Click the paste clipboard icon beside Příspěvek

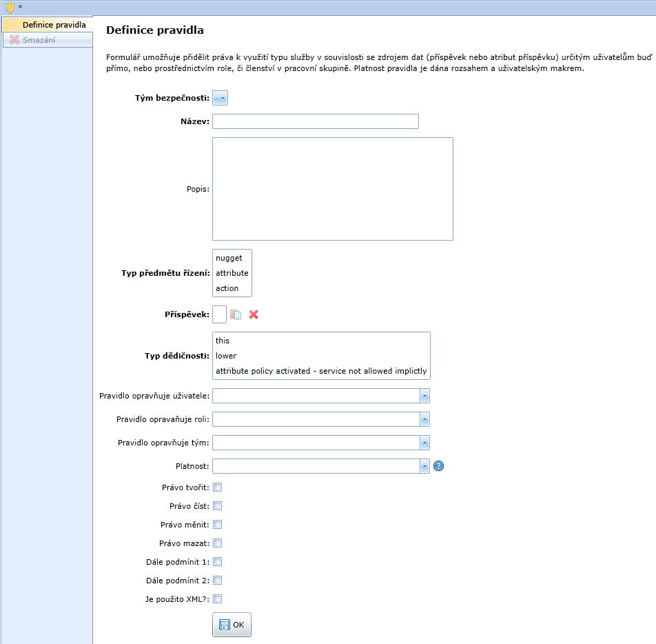(236, 314)
